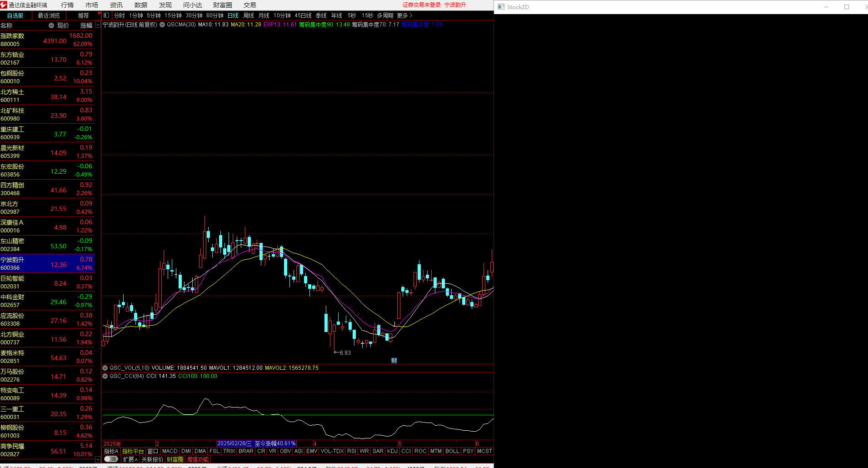Image resolution: width=868 pixels, height=468 pixels.
Task: Maximize the StockZD window
Action: tap(847, 7)
